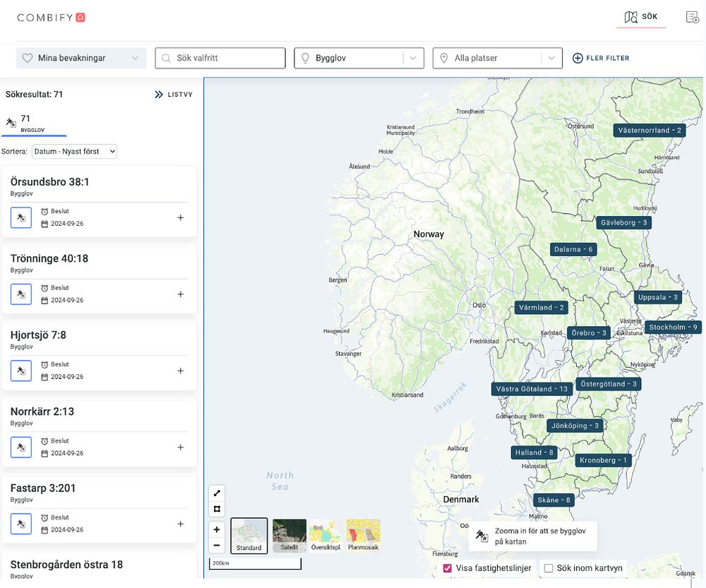Viewport: 706px width, 588px height.
Task: Open the Sortera Datum - Nyast först dropdown
Action: coord(75,151)
